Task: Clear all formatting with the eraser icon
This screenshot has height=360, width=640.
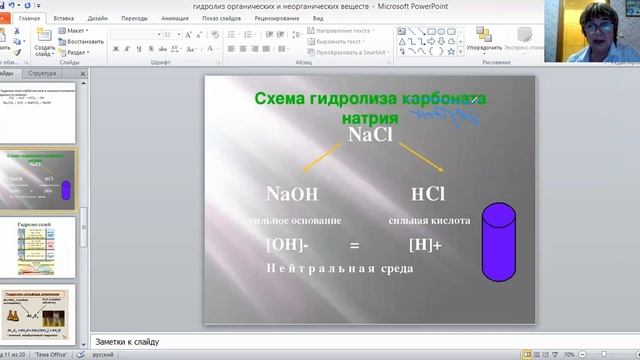Action: 215,35
